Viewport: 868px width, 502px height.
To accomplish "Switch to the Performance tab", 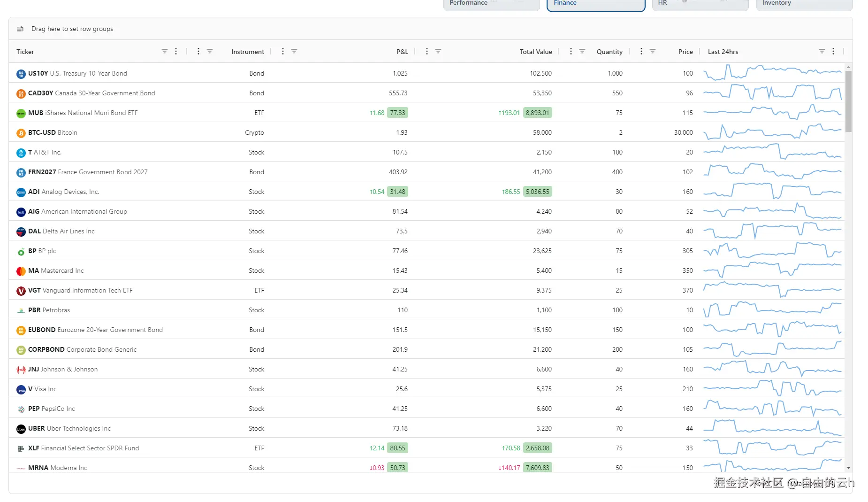I will tap(492, 4).
